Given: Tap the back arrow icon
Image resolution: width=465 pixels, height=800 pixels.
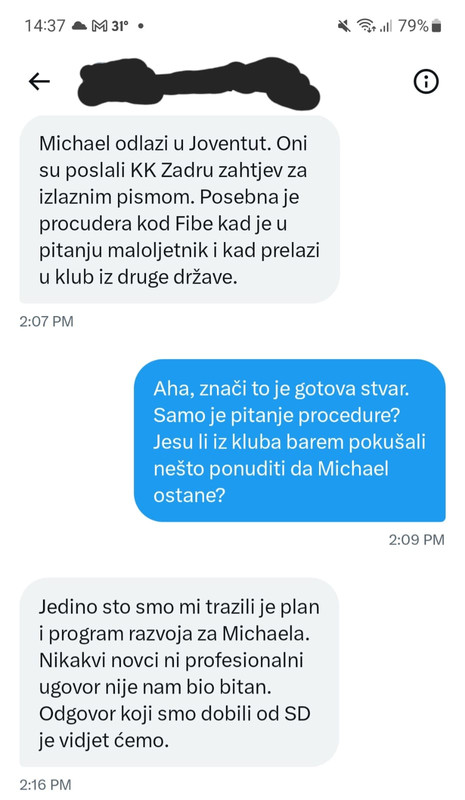Looking at the screenshot, I should point(39,81).
